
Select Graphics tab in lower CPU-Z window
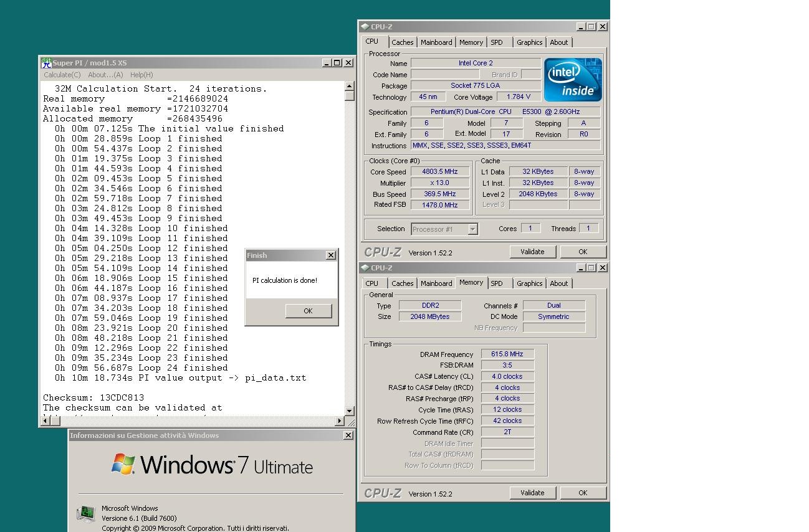(x=530, y=283)
